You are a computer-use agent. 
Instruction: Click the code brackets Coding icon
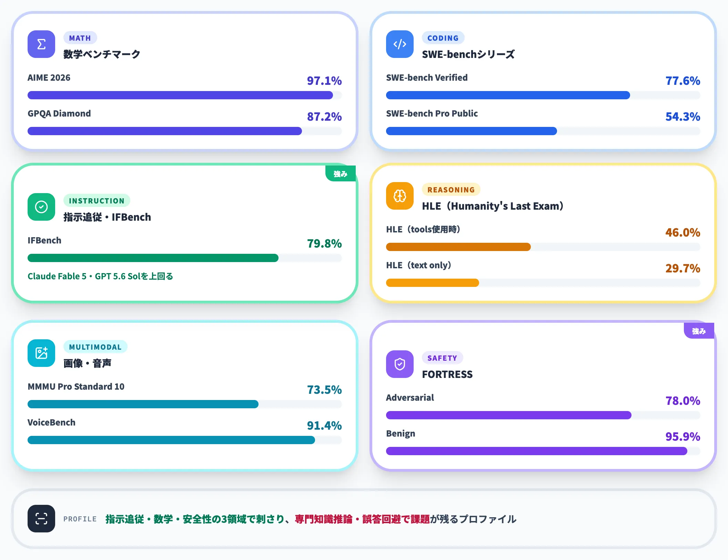[400, 44]
